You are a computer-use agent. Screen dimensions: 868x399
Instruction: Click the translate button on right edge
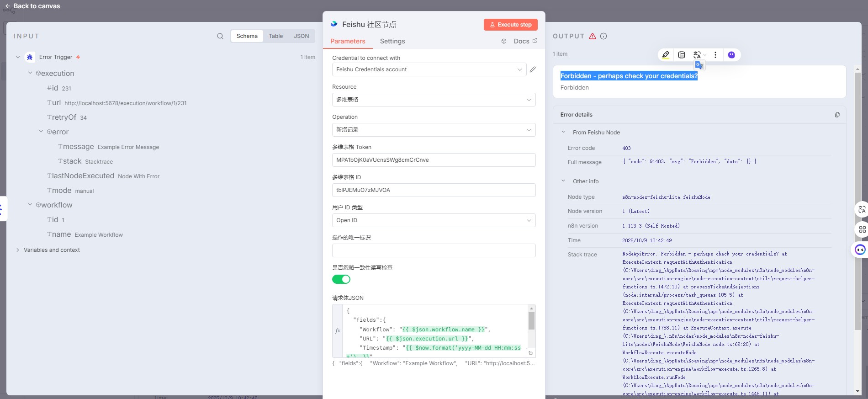[862, 209]
